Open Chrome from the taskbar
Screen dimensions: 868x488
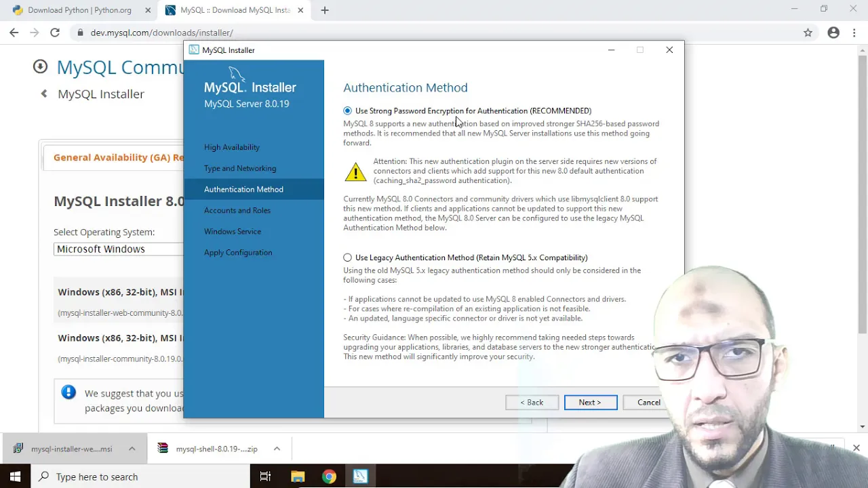point(329,476)
